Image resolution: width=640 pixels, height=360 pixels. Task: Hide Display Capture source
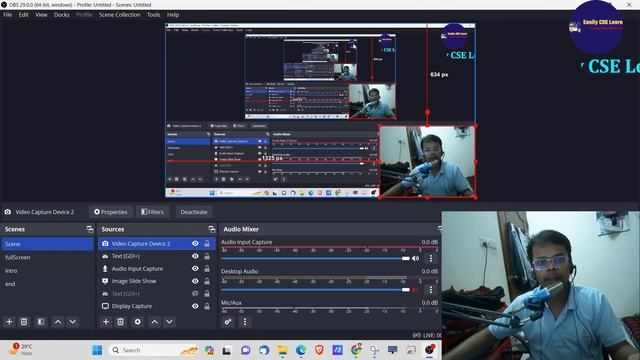195,306
